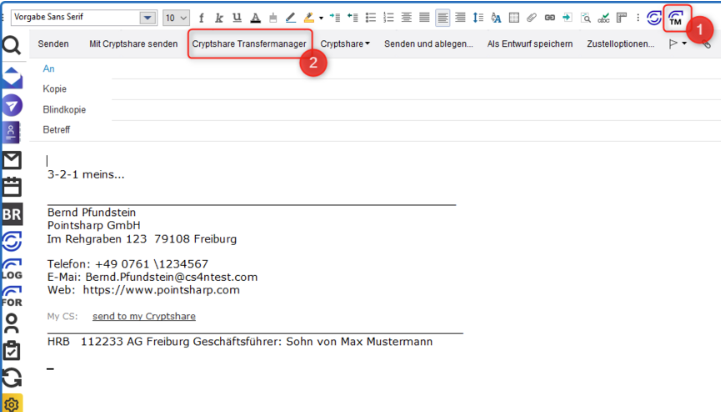This screenshot has width=721, height=412.
Task: Open line spacing options
Action: pyautogui.click(x=478, y=18)
